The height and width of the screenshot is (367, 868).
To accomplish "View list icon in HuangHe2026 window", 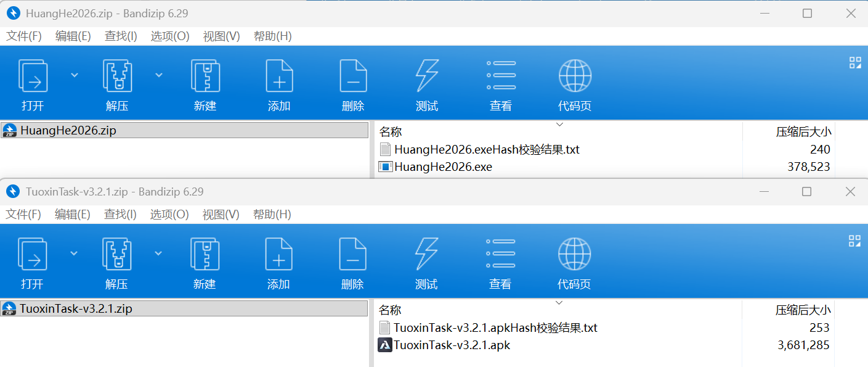I will [x=501, y=76].
